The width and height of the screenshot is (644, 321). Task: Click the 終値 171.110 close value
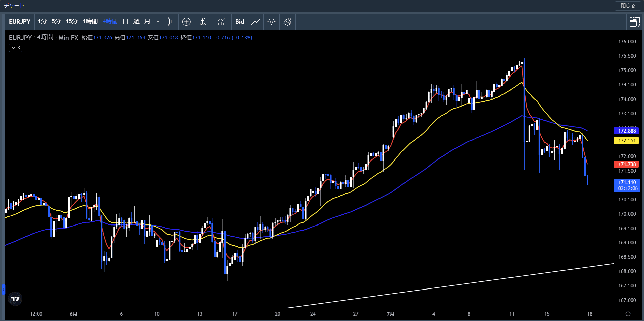(196, 38)
